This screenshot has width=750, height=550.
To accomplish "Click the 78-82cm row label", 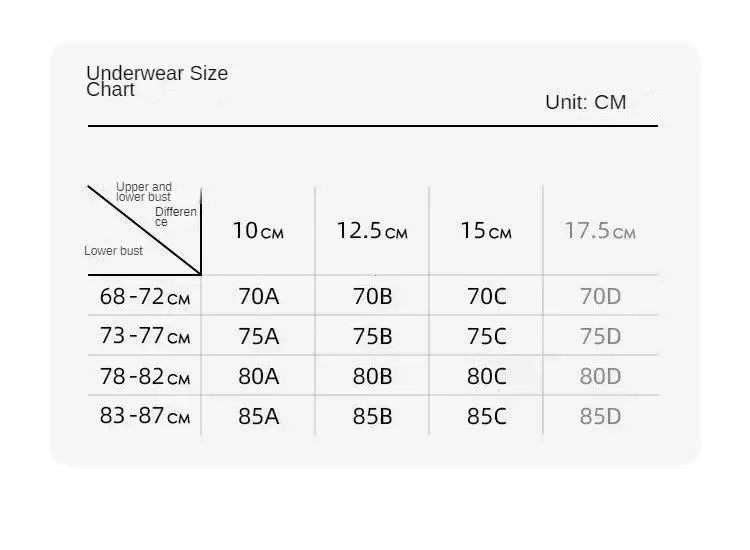I will click(x=145, y=376).
